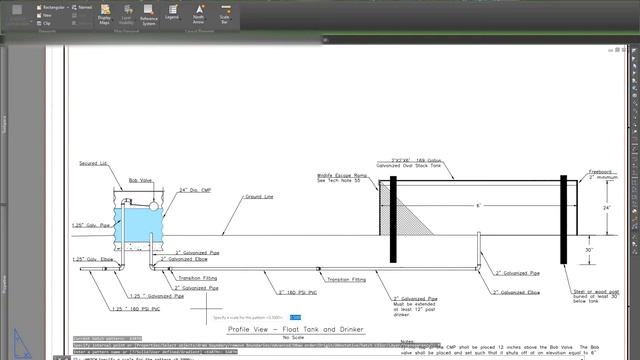The image size is (640, 360).
Task: Click the '1.25" Galv. Pipe' label
Action: pyautogui.click(x=91, y=225)
